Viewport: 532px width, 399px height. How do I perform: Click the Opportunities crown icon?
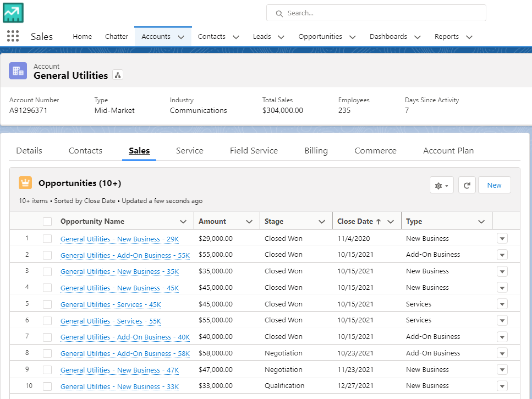(x=25, y=183)
